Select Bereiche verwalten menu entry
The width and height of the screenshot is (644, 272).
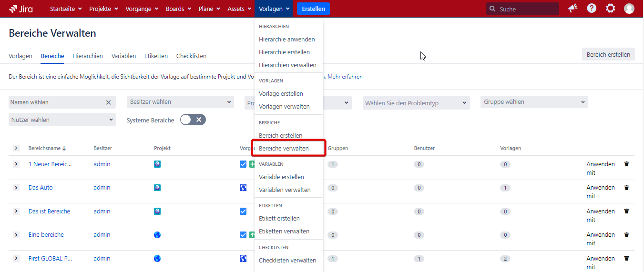(x=284, y=148)
